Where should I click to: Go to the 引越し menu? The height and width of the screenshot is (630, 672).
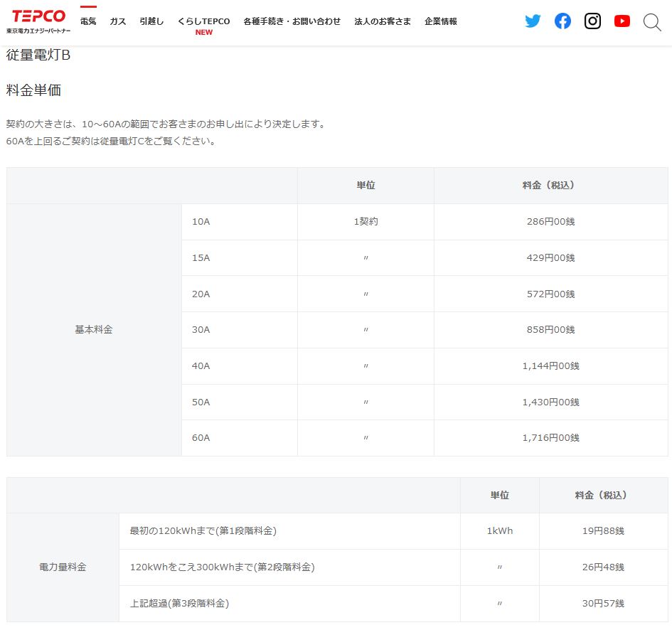[x=151, y=21]
